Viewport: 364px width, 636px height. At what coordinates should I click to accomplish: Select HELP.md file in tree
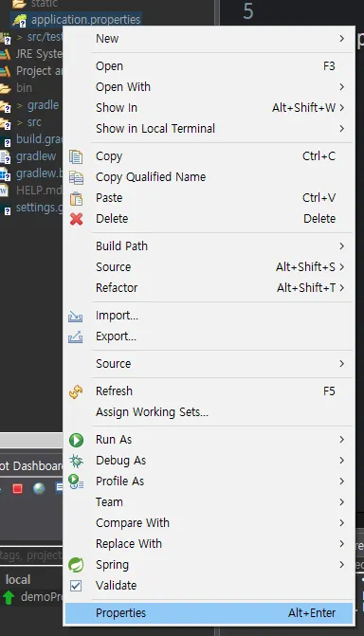tap(39, 191)
